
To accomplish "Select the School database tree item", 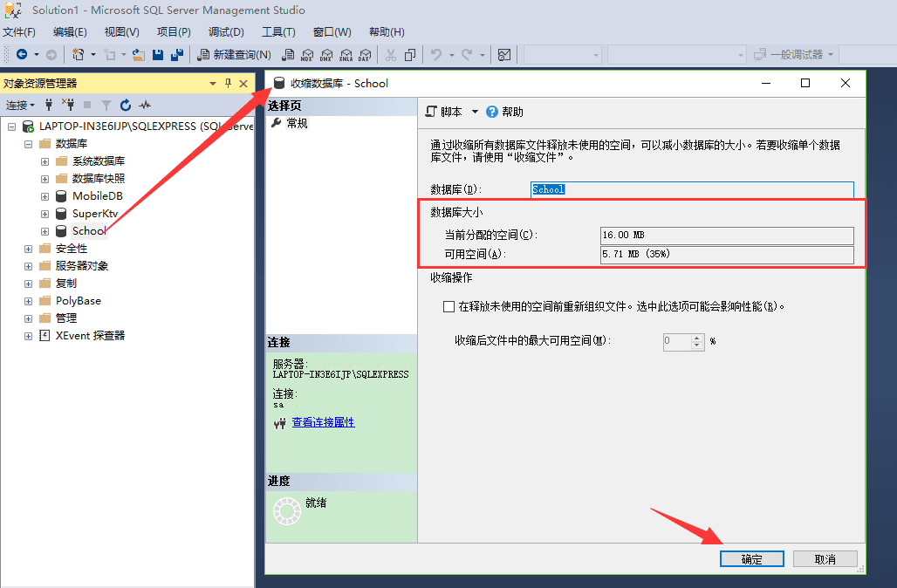I will (89, 231).
